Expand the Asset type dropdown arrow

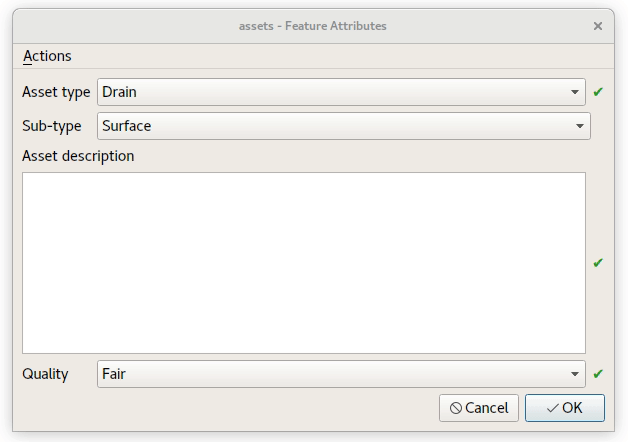click(575, 92)
